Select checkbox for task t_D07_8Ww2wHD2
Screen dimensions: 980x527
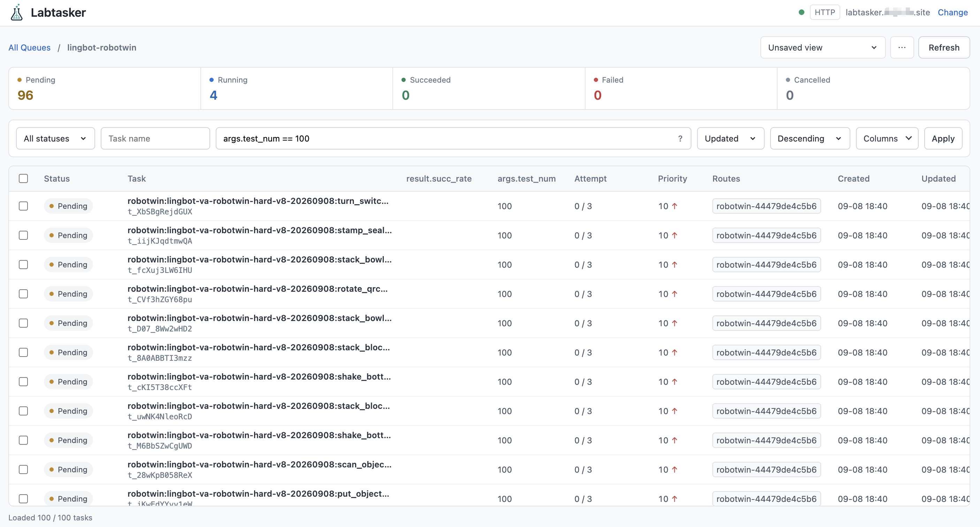(24, 323)
